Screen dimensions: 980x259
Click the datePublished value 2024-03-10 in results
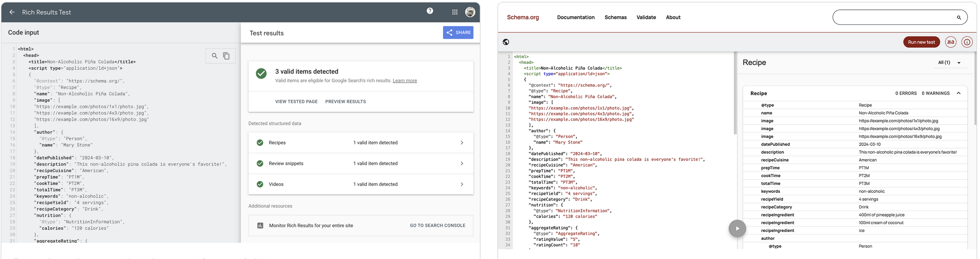[x=870, y=145]
